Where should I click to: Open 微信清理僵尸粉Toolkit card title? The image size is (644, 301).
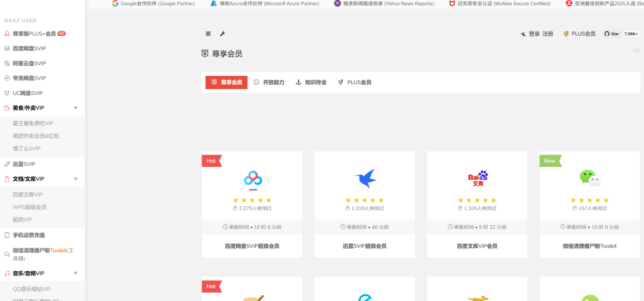click(x=590, y=246)
